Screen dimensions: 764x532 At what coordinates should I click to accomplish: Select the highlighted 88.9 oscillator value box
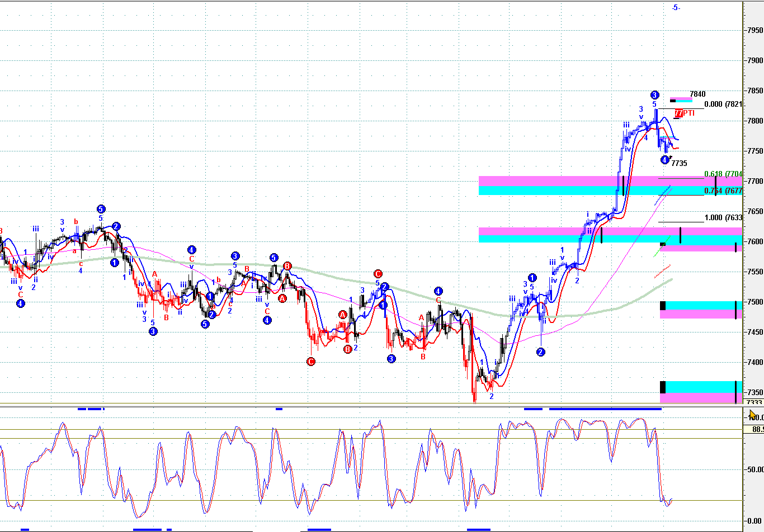click(754, 429)
